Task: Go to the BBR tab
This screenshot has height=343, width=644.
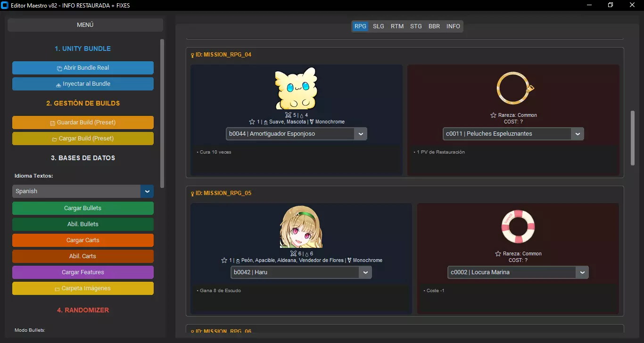Action: (x=434, y=26)
